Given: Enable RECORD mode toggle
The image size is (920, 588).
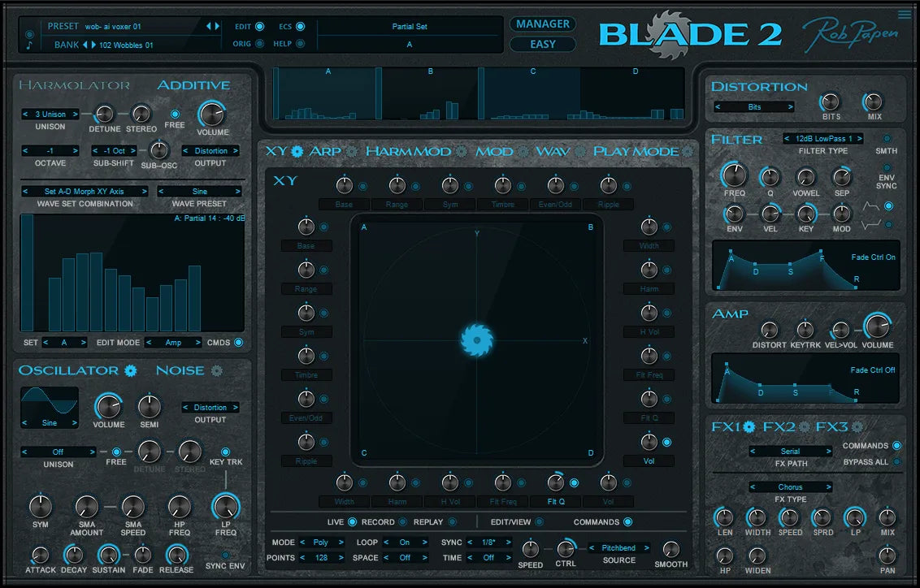Looking at the screenshot, I should [402, 521].
